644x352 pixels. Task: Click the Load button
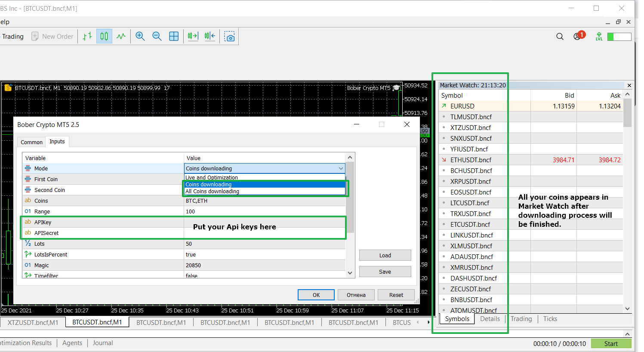click(x=385, y=255)
